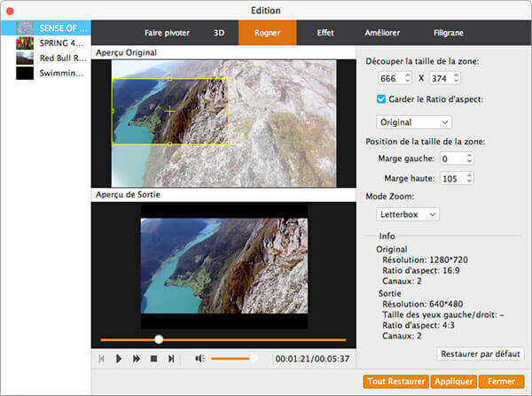The width and height of the screenshot is (532, 396).
Task: Click the Fermer button
Action: click(x=501, y=382)
